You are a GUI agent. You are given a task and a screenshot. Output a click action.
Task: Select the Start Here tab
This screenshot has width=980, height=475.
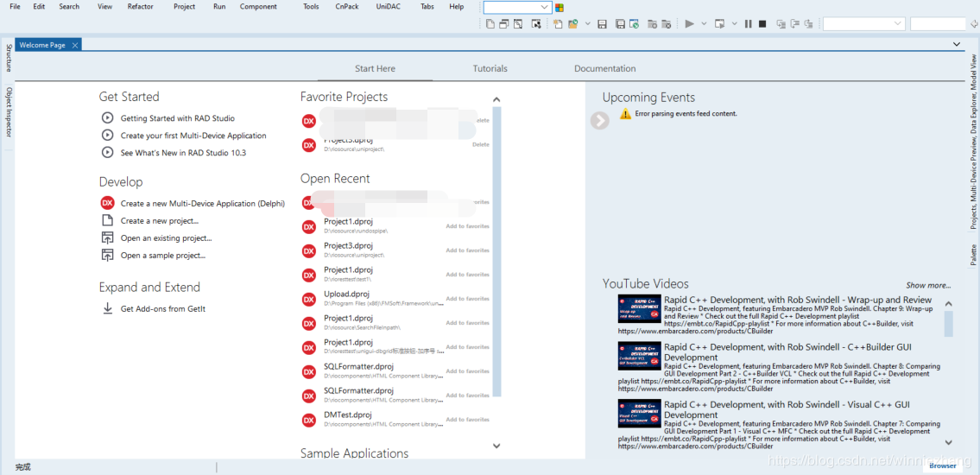[x=375, y=69]
